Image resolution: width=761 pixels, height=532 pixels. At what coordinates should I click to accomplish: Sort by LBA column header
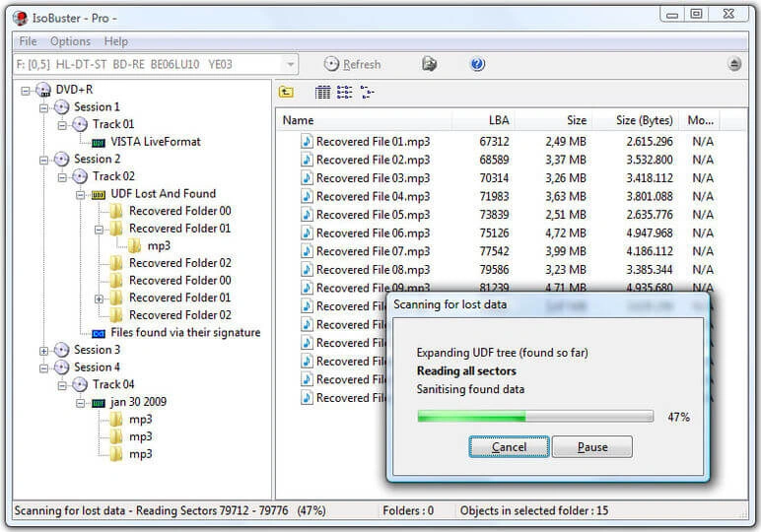point(483,120)
